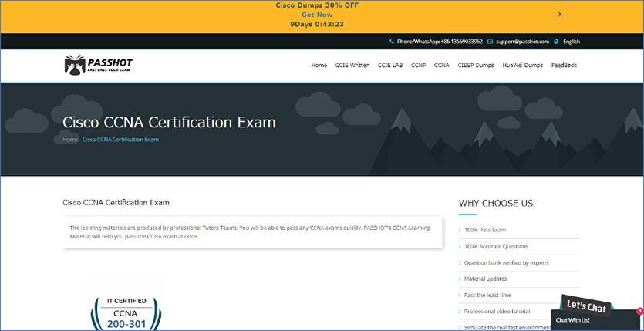
Task: Open the HuaWei Dumps menu item
Action: [x=522, y=65]
